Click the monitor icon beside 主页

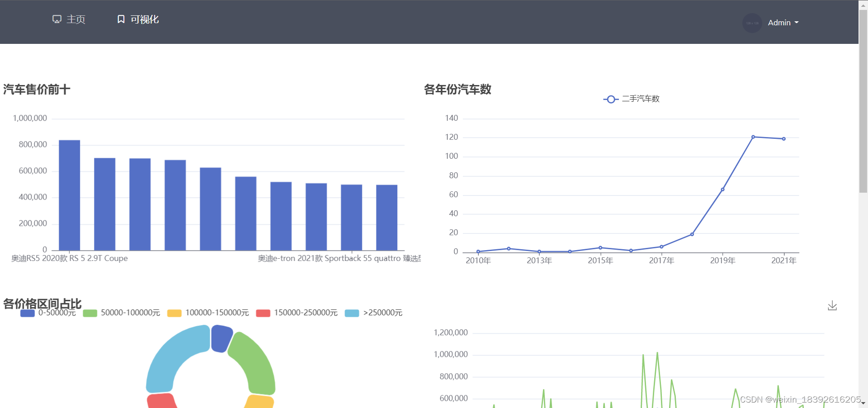point(57,19)
